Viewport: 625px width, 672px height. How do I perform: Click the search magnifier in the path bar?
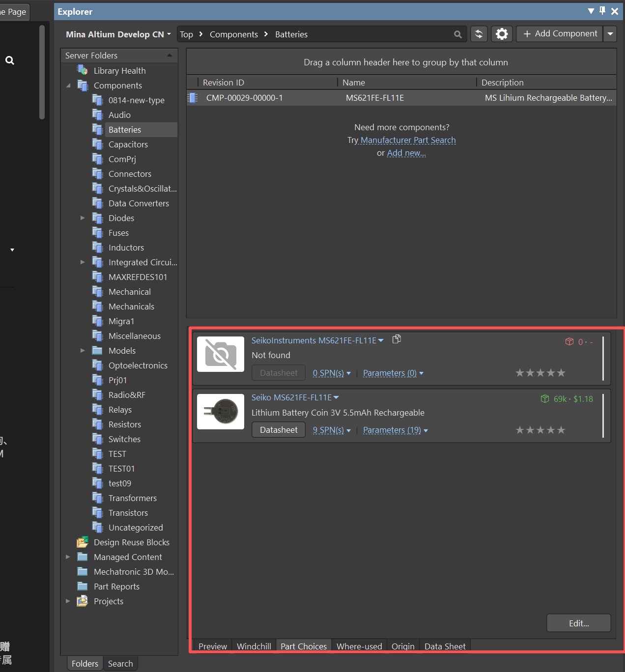coord(458,34)
